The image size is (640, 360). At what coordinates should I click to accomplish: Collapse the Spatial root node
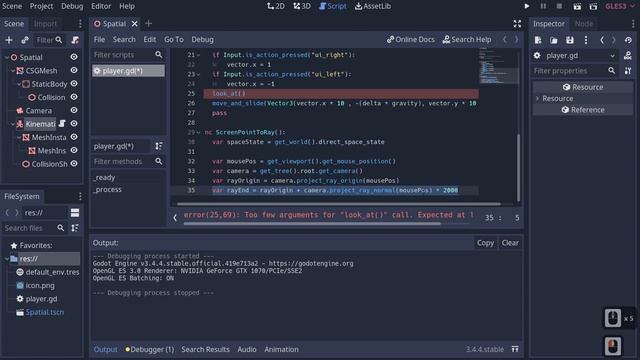(7, 58)
